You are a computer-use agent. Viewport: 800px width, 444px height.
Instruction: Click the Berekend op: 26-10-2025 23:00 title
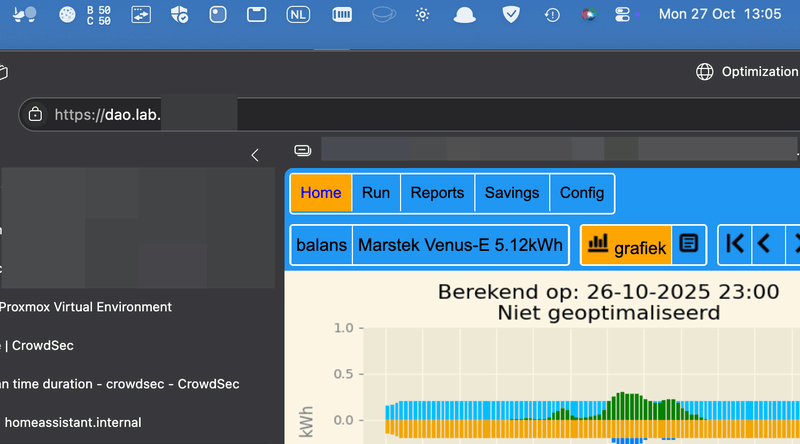click(608, 292)
